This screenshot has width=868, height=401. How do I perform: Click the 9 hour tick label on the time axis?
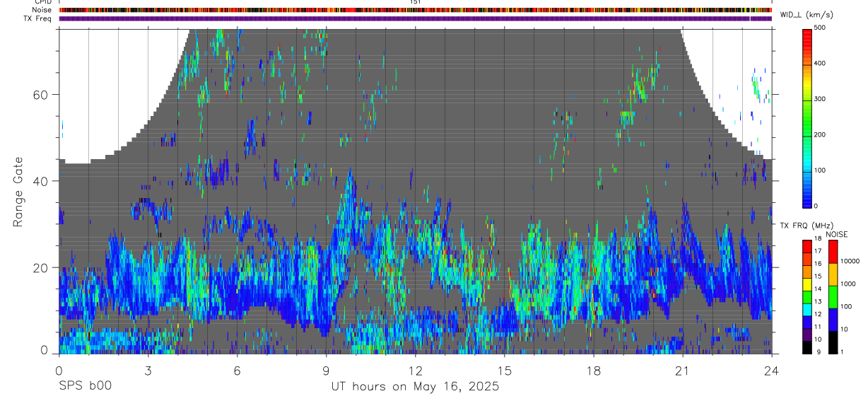click(x=326, y=370)
